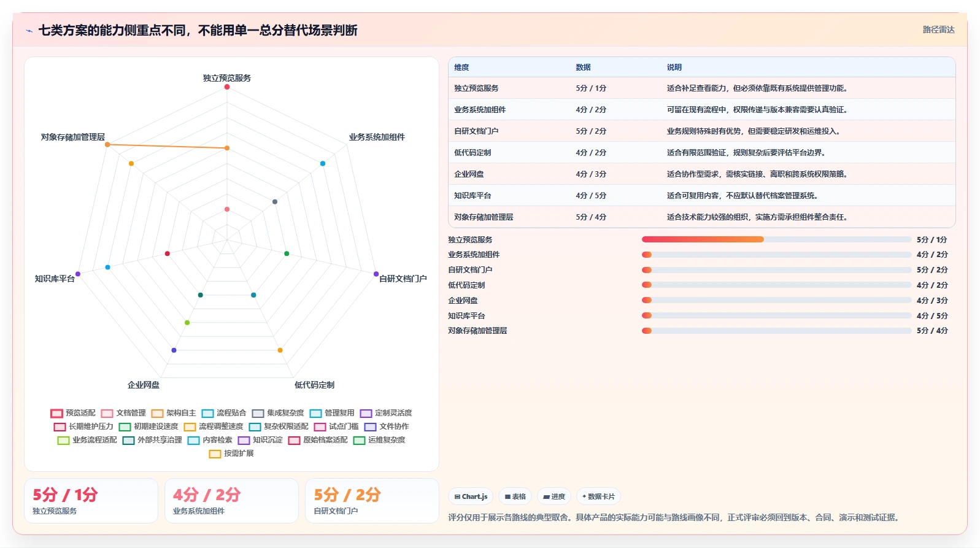Click the 路径雷达 label in header

click(939, 29)
